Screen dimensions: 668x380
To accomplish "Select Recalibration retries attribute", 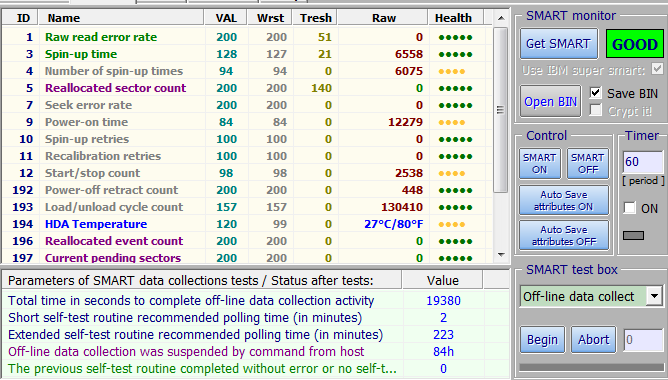I will (247, 156).
